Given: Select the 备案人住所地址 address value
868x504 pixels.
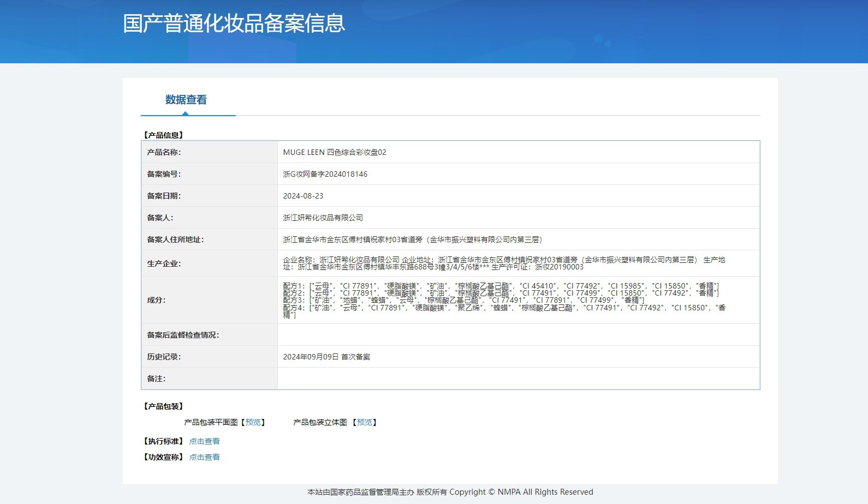Looking at the screenshot, I should [x=413, y=239].
